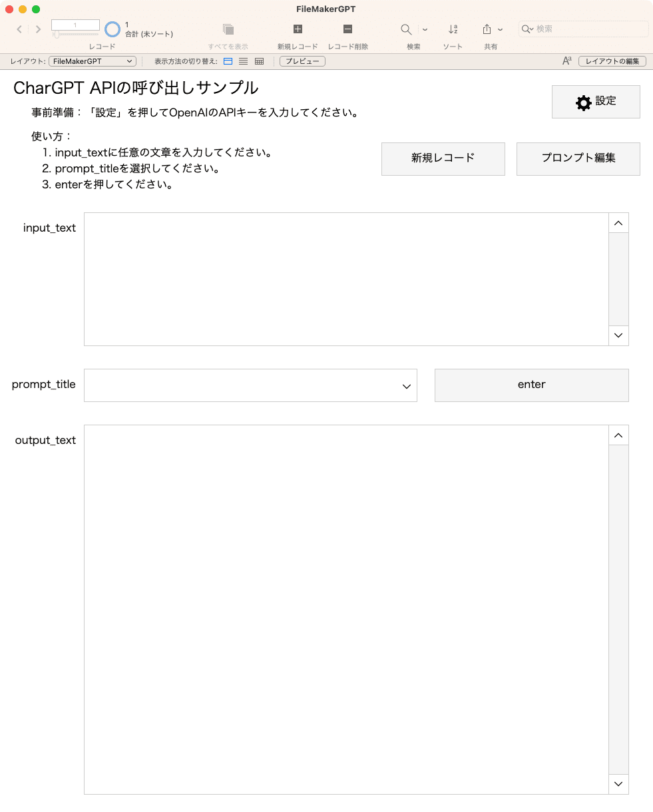
Task: Open the 共有 dropdown chevron
Action: [501, 30]
